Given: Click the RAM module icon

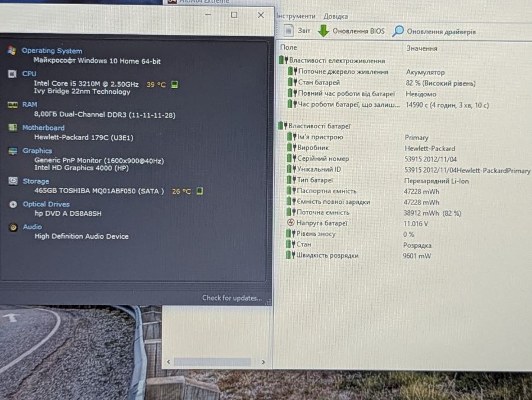Looking at the screenshot, I should click(12, 105).
